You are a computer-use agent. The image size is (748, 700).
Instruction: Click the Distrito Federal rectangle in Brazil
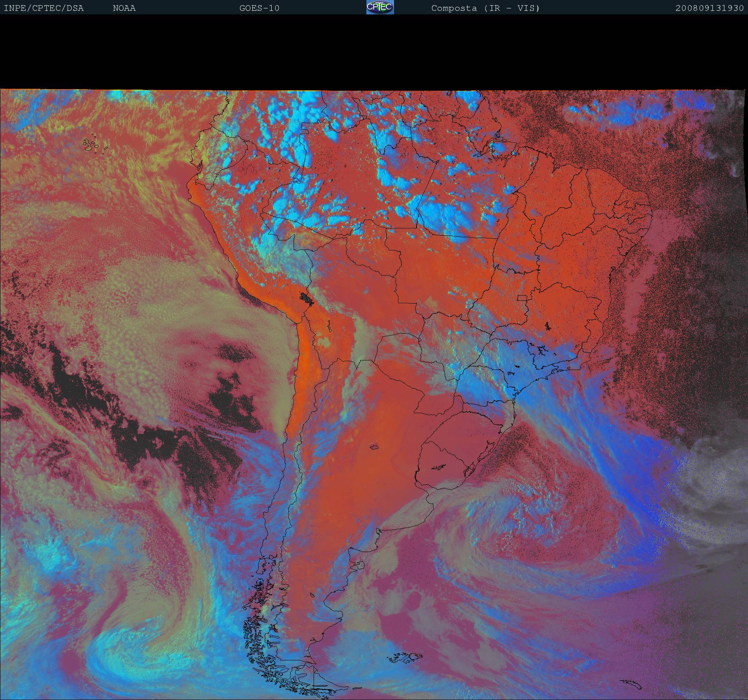[522, 298]
